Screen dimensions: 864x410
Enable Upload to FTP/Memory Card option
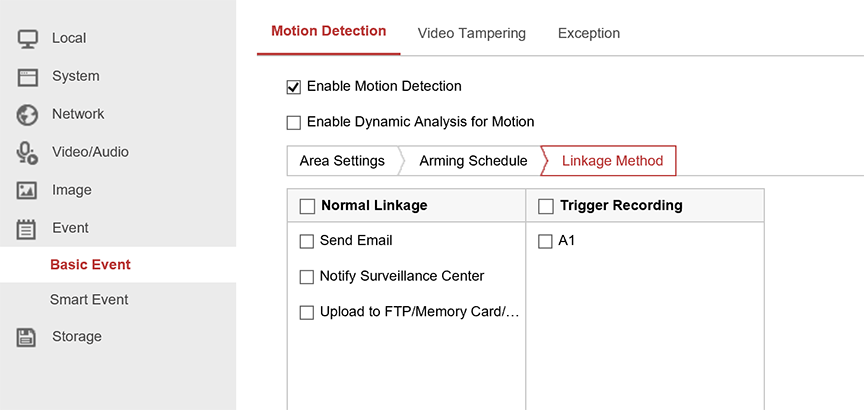[x=307, y=313]
